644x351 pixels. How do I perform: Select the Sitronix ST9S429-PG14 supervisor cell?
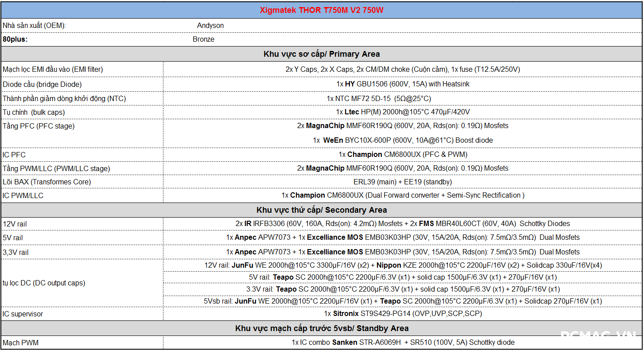click(x=403, y=314)
